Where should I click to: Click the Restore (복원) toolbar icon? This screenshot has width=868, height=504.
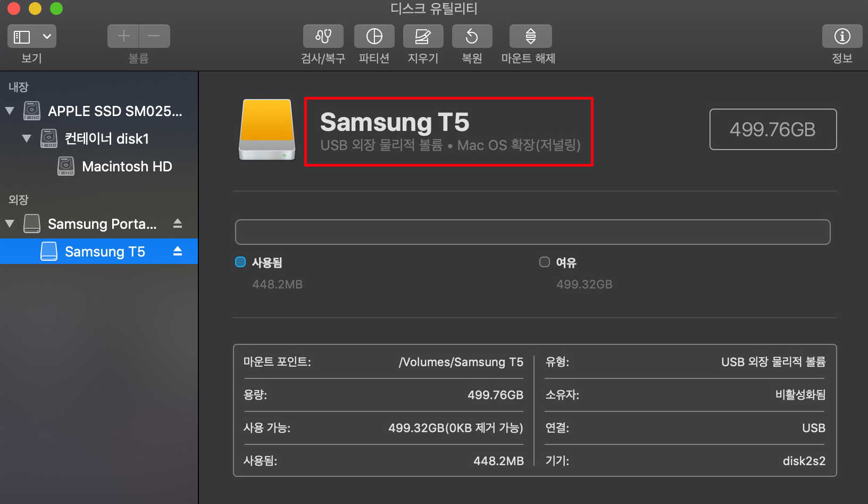click(472, 36)
